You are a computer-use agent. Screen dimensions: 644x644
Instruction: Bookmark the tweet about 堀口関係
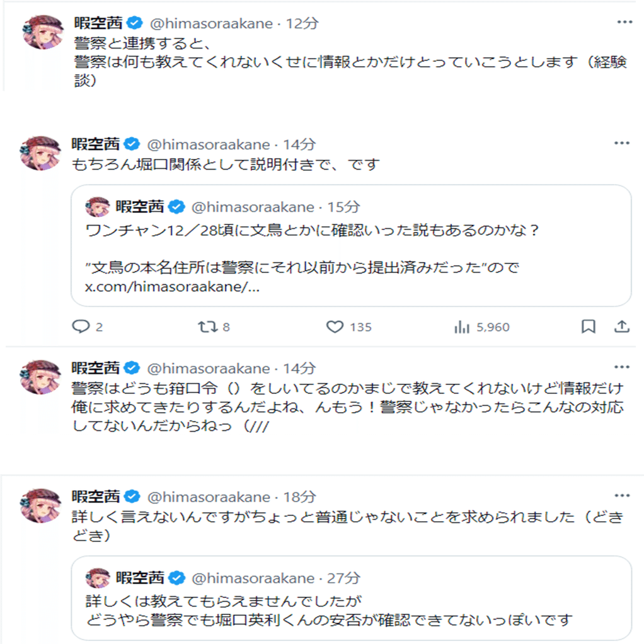[588, 326]
